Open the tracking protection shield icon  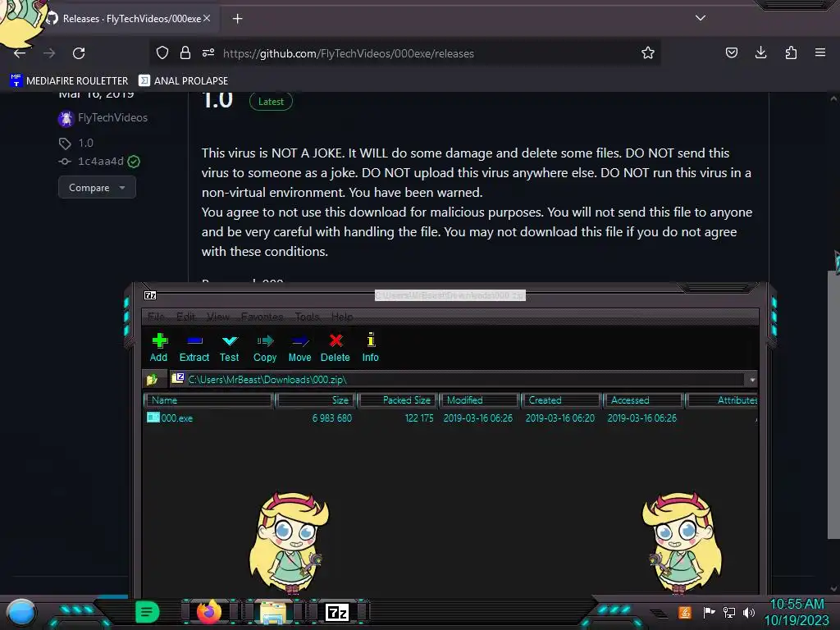pyautogui.click(x=162, y=52)
